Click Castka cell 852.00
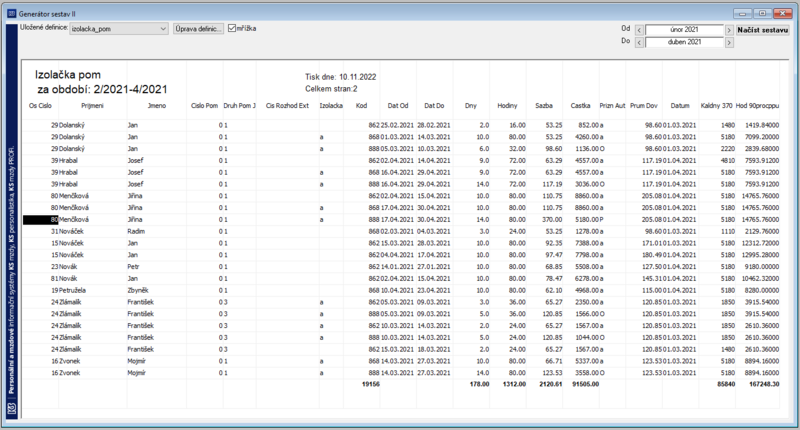 588,125
